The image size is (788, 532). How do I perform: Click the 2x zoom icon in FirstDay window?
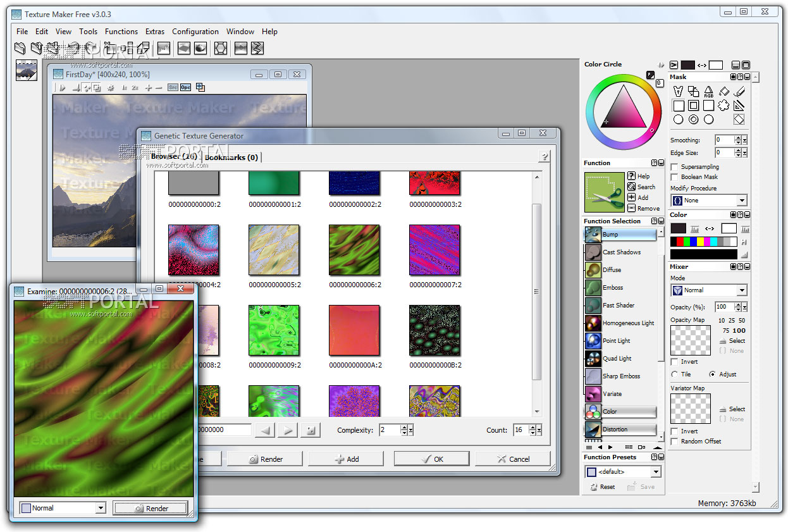point(135,88)
